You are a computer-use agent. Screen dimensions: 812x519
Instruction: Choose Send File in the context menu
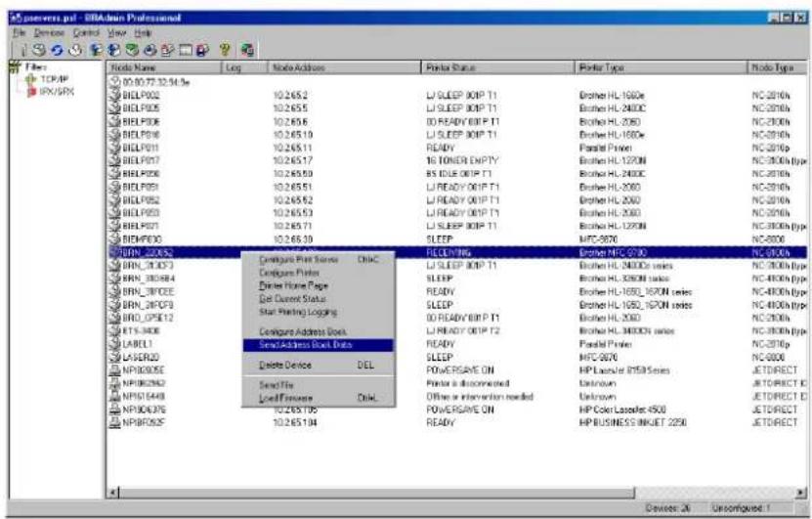pos(318,385)
